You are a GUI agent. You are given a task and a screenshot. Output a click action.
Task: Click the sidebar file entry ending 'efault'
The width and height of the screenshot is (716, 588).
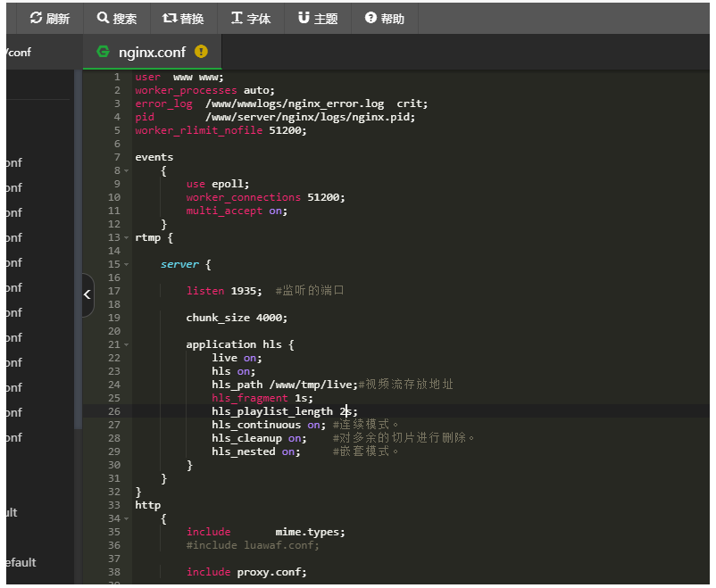point(21,562)
